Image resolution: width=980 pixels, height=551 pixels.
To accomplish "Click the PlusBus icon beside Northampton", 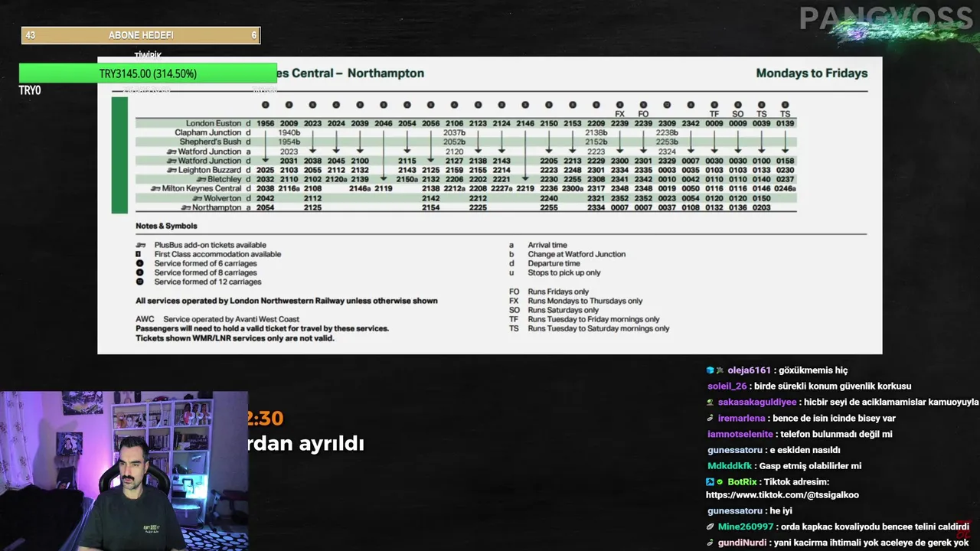I will [x=185, y=207].
